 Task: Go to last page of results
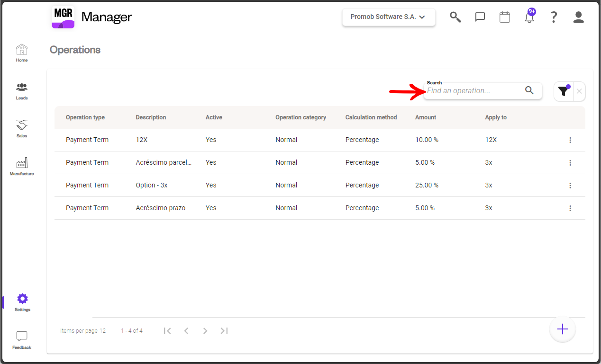224,331
